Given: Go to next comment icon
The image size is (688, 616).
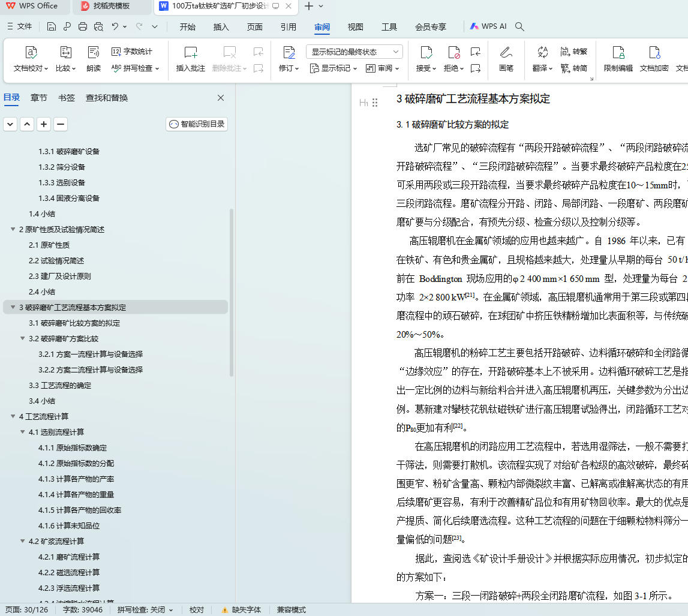Looking at the screenshot, I should [259, 68].
